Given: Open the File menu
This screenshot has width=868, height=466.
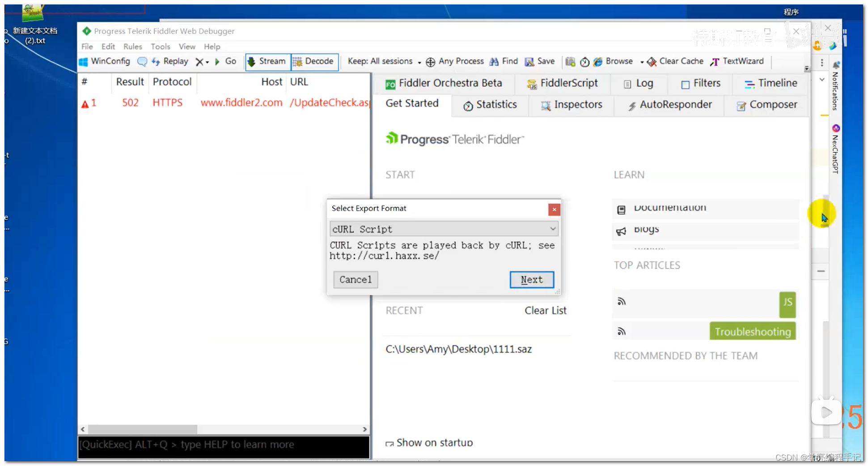Looking at the screenshot, I should coord(87,47).
